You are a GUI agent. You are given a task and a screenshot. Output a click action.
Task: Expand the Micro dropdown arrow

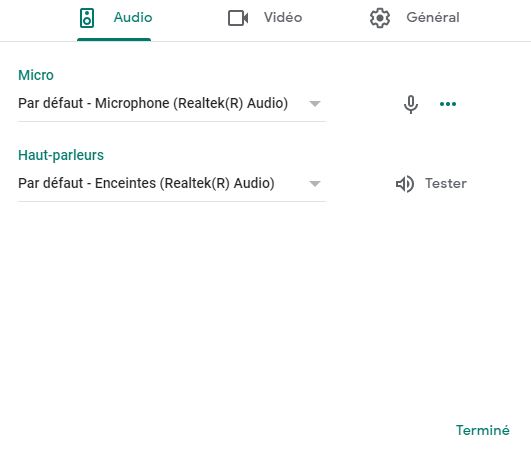pyautogui.click(x=315, y=104)
